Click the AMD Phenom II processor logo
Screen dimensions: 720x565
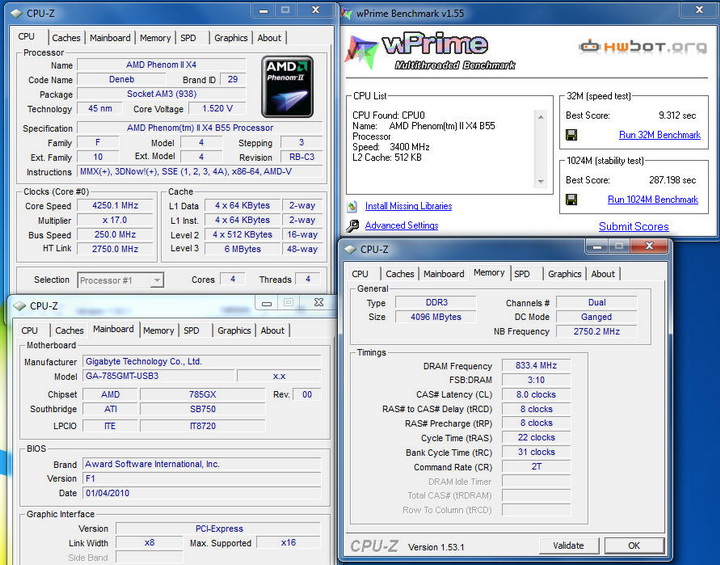[x=287, y=87]
